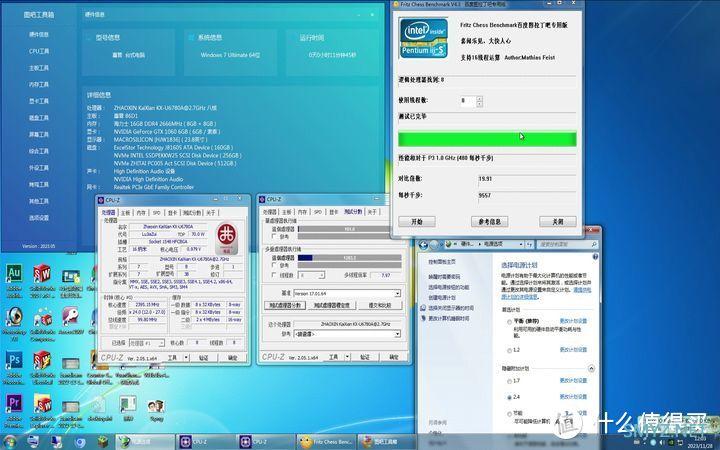
Task: Click 开始 in Fritz Chess Benchmark
Action: coord(416,222)
